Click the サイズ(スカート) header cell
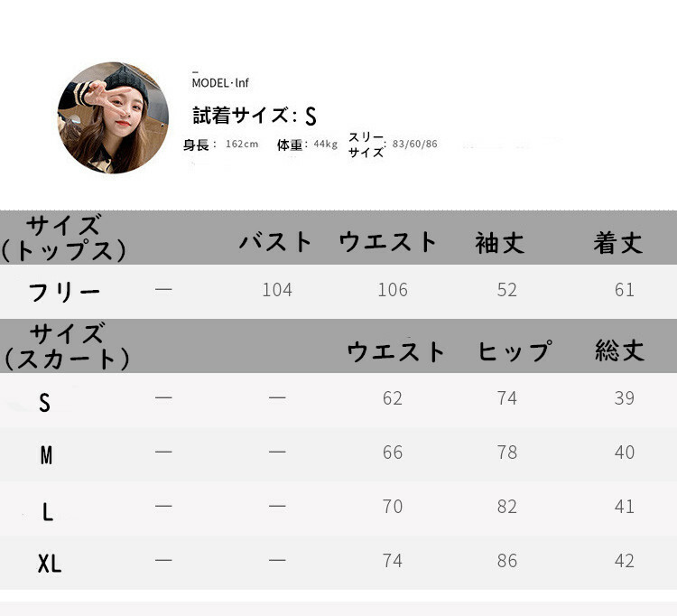Screen dimensions: 677x616 [67, 346]
